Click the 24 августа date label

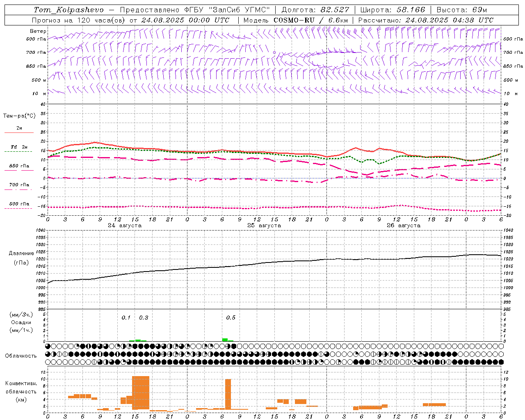coord(125,226)
